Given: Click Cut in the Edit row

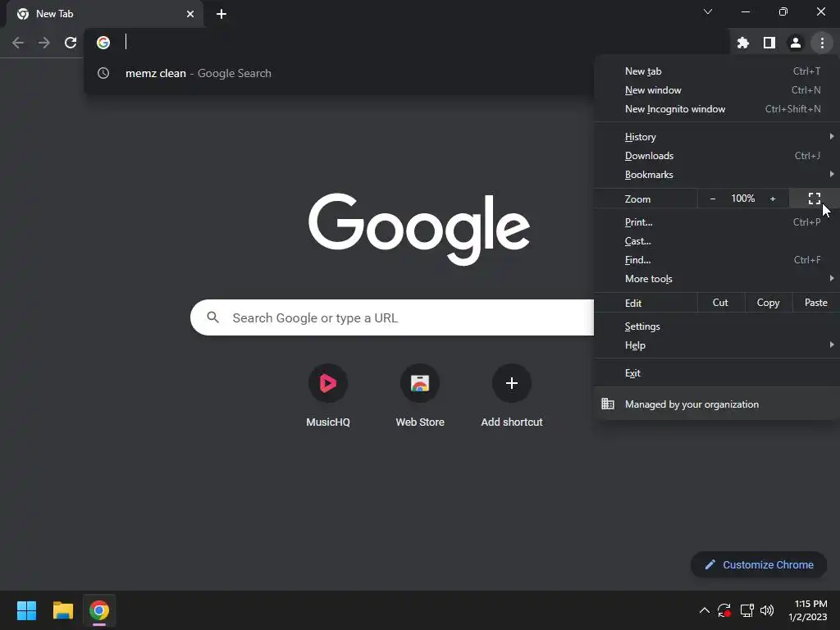Looking at the screenshot, I should (x=720, y=303).
